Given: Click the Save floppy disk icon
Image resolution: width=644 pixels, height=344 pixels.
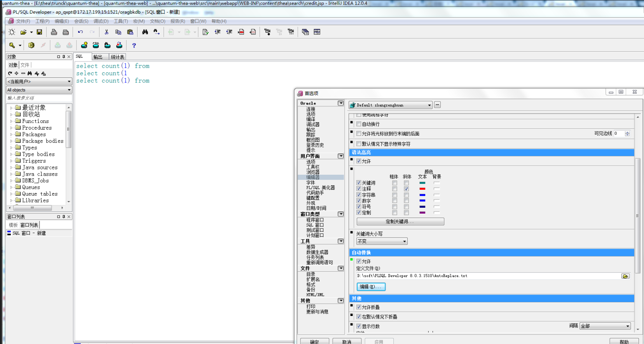Looking at the screenshot, I should point(39,32).
